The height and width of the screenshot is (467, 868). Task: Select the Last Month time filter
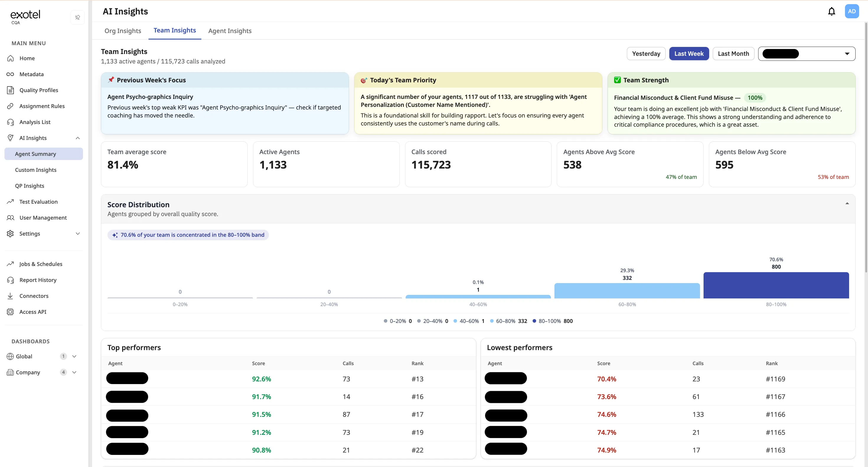(x=733, y=53)
